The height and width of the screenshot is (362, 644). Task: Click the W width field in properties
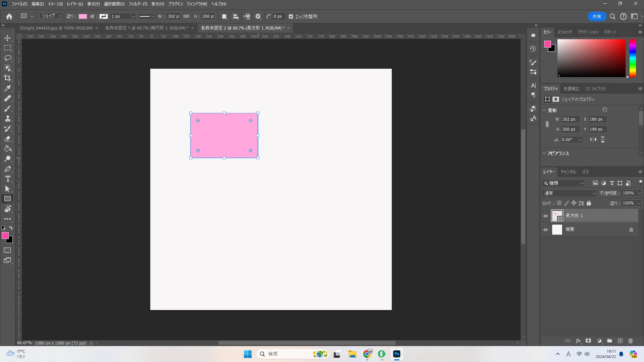click(x=570, y=119)
